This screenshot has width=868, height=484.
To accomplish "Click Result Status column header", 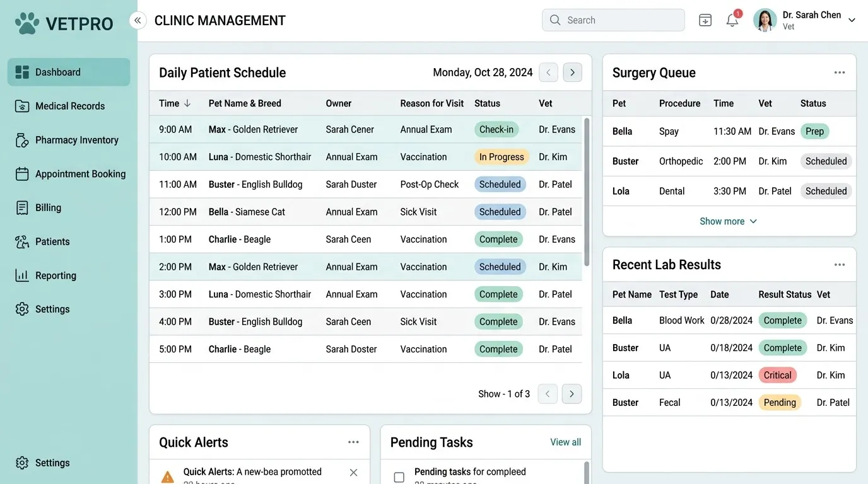I will tap(785, 294).
